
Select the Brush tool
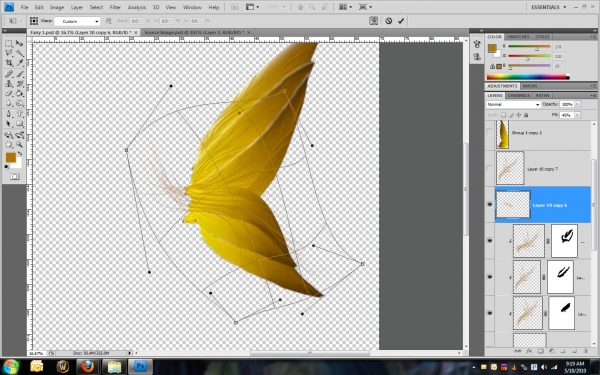pyautogui.click(x=20, y=74)
